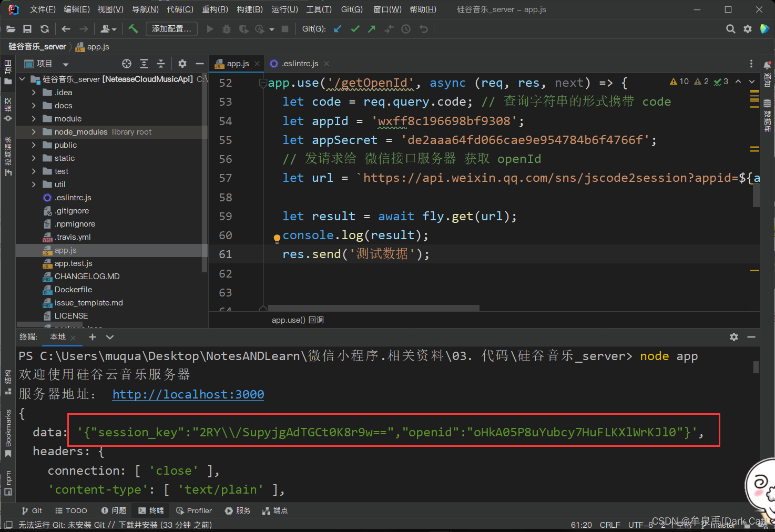Switch to the .eslintrc.js editor tab
Screen dimensions: 775x532
pos(300,64)
